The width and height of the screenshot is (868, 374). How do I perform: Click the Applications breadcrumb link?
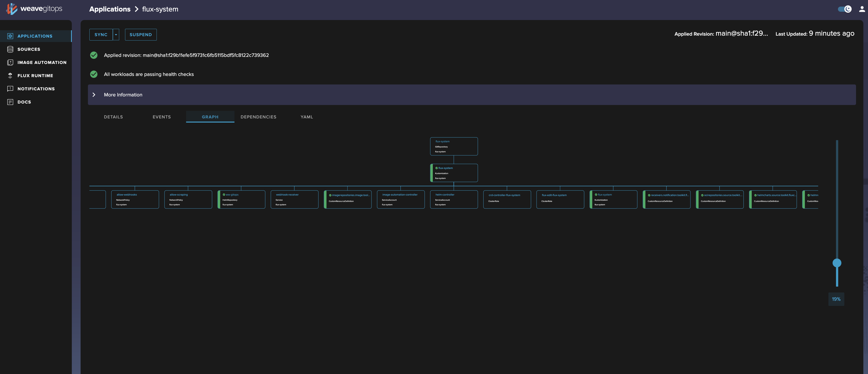pyautogui.click(x=109, y=9)
